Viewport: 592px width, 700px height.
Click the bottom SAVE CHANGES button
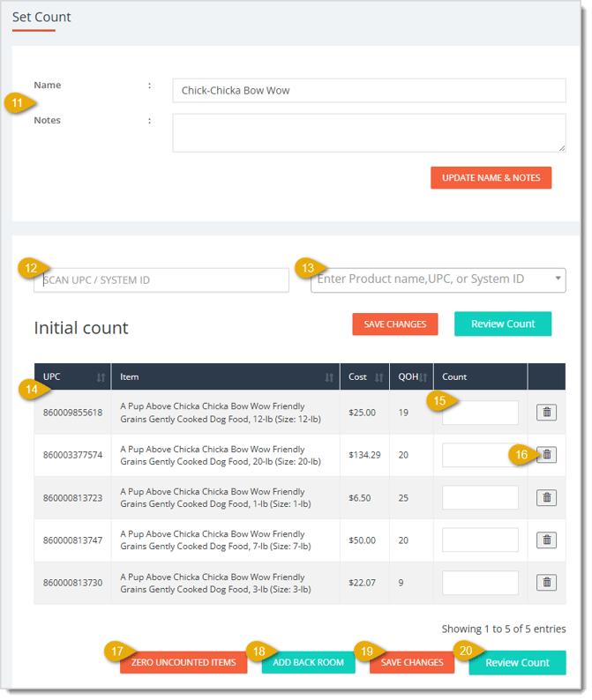pyautogui.click(x=412, y=662)
